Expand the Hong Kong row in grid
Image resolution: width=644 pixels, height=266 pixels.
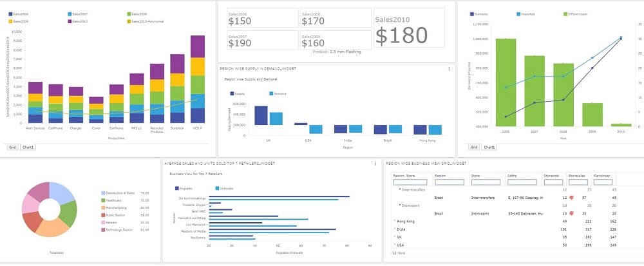click(x=395, y=222)
